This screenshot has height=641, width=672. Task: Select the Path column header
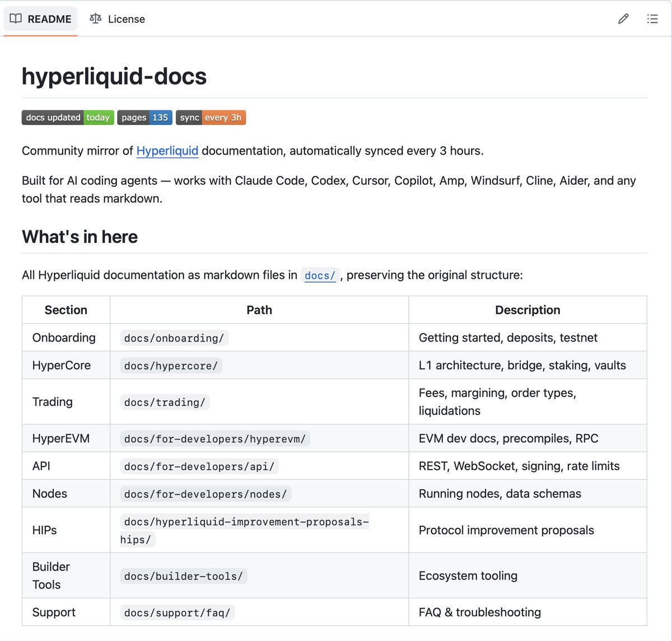(259, 310)
